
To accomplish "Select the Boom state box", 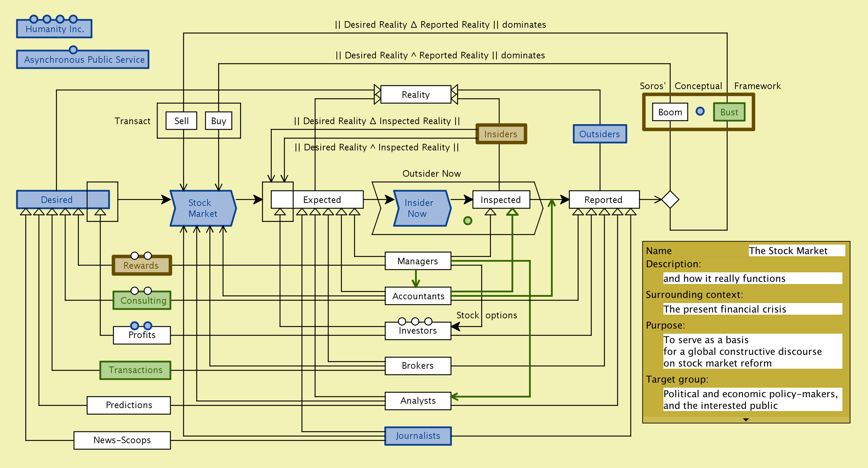I will coord(670,112).
